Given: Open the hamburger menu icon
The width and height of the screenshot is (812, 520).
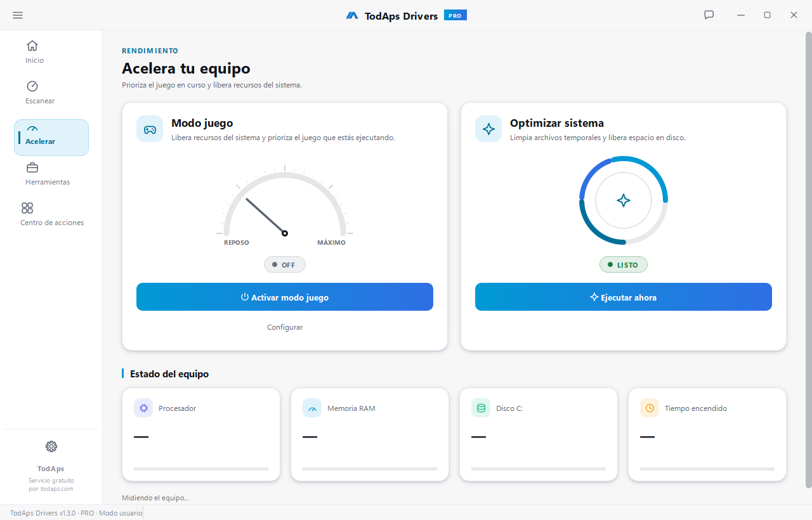Looking at the screenshot, I should click(x=18, y=15).
